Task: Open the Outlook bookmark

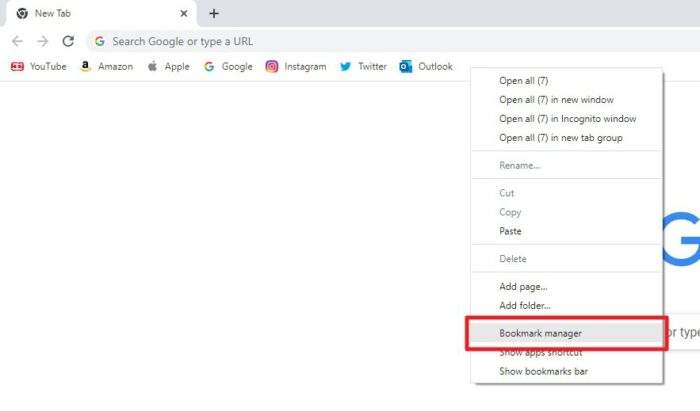Action: [426, 66]
